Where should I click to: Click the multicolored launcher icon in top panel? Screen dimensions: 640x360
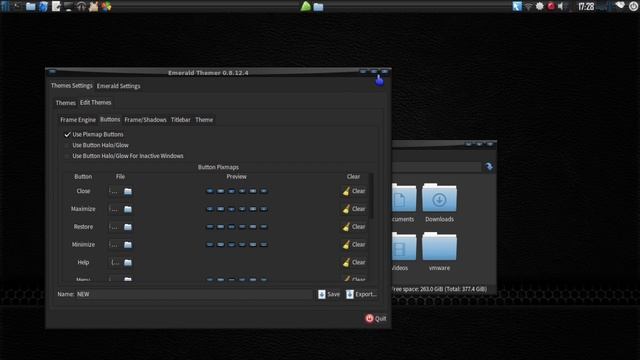coord(106,6)
